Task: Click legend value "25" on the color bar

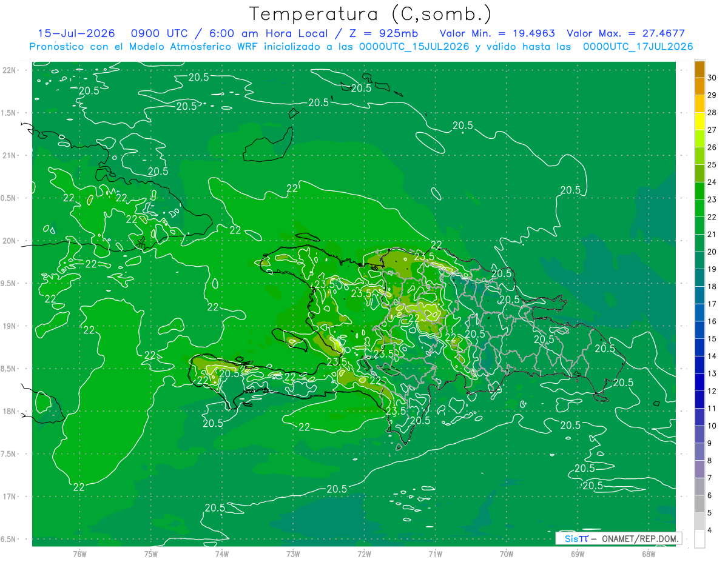Action: click(712, 165)
